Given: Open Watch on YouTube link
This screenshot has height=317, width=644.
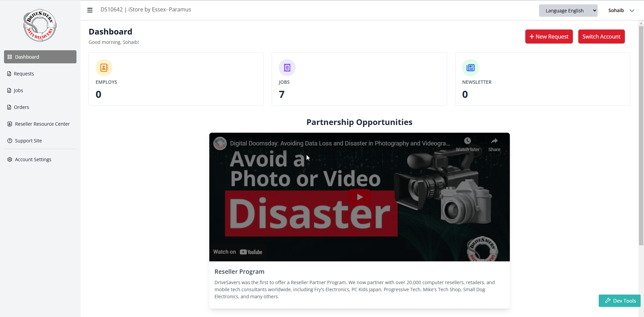Looking at the screenshot, I should [x=238, y=252].
